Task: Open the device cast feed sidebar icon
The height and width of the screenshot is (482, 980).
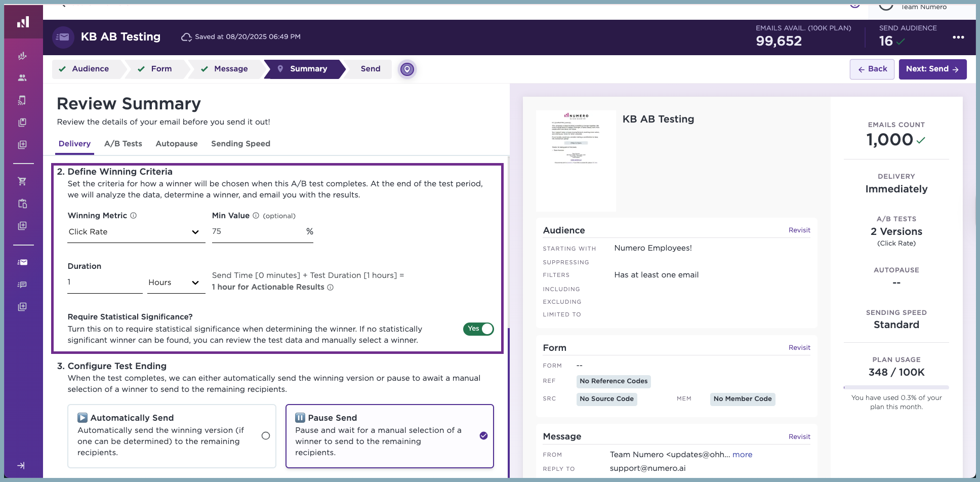Action: [x=22, y=100]
